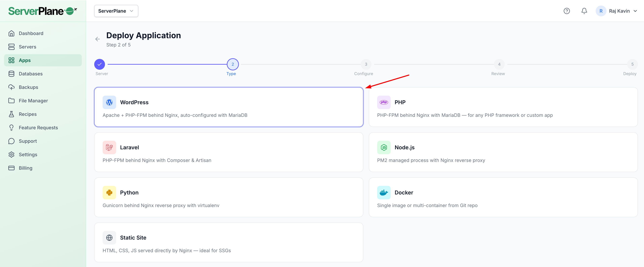Click the R user avatar
The height and width of the screenshot is (267, 644).
601,11
